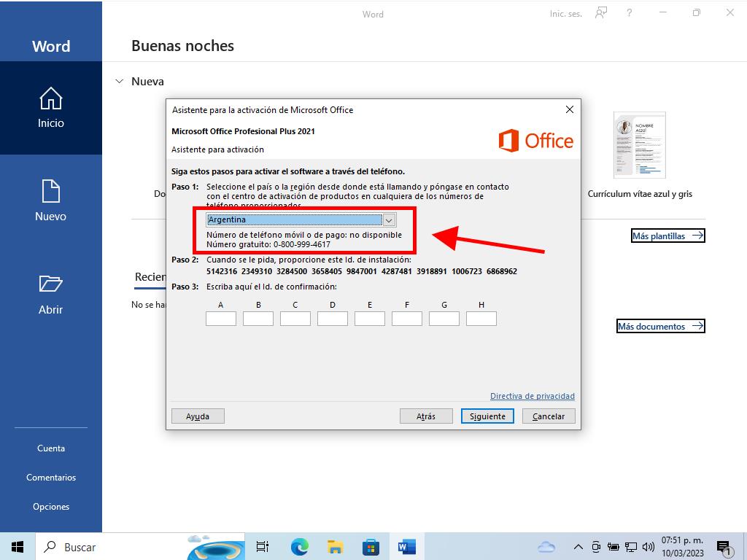Open the notification center icon
The width and height of the screenshot is (747, 560).
(724, 547)
